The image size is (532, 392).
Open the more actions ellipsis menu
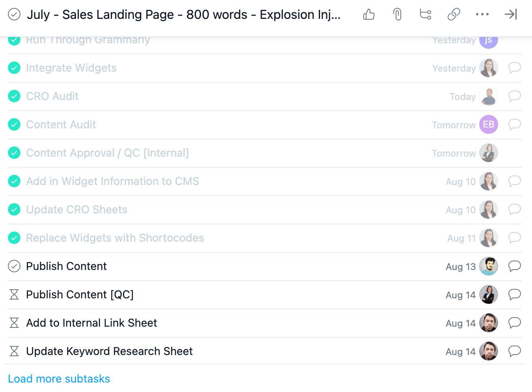pyautogui.click(x=482, y=15)
